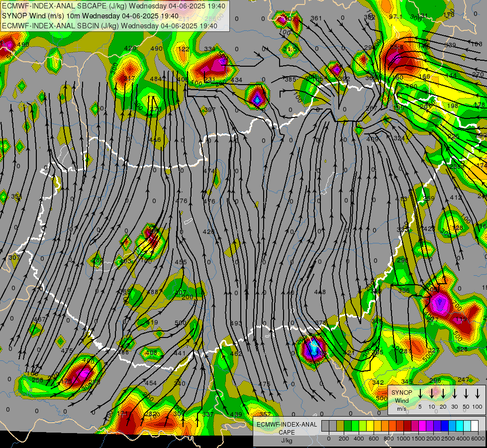The width and height of the screenshot is (487, 448).
Task: Click the map value '454'
Action: pos(151,383)
